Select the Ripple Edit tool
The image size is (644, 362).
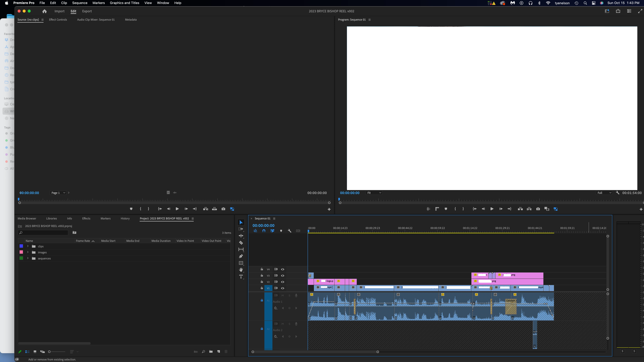(241, 236)
